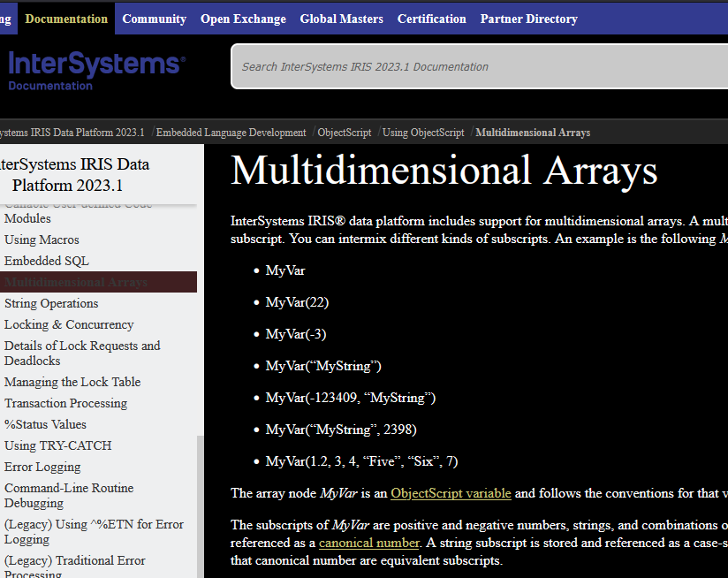Open Transaction Processing in sidebar
Image resolution: width=728 pixels, height=578 pixels.
coord(65,403)
